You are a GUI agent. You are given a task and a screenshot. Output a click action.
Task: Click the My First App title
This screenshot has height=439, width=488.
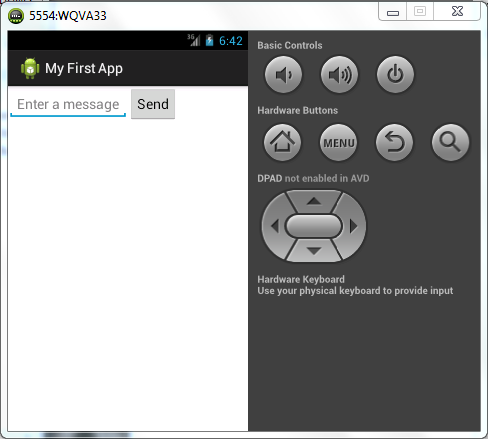[84, 69]
